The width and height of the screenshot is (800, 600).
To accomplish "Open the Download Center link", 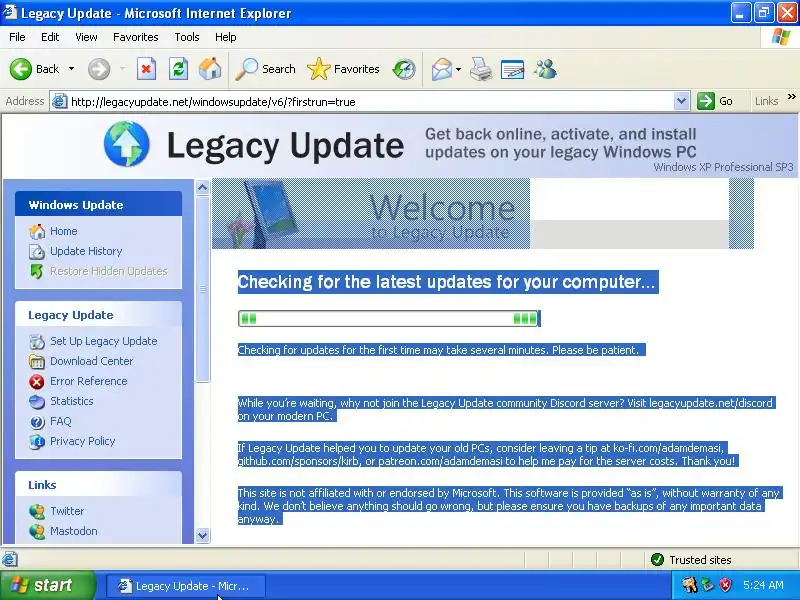I will coord(92,361).
